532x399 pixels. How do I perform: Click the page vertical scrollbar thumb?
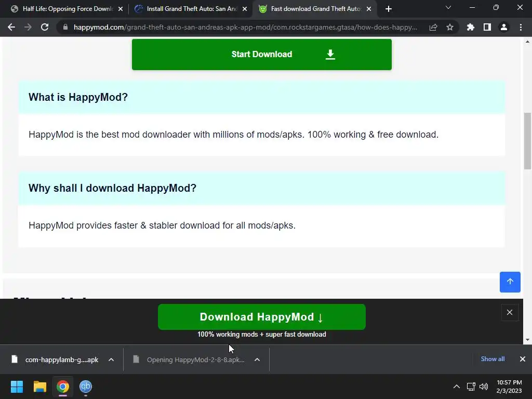[x=527, y=141]
